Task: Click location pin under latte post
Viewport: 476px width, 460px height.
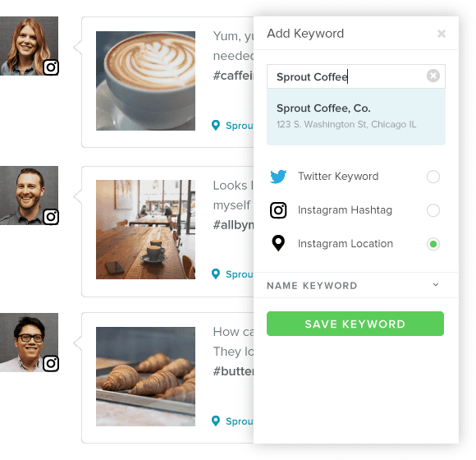Action: click(216, 125)
